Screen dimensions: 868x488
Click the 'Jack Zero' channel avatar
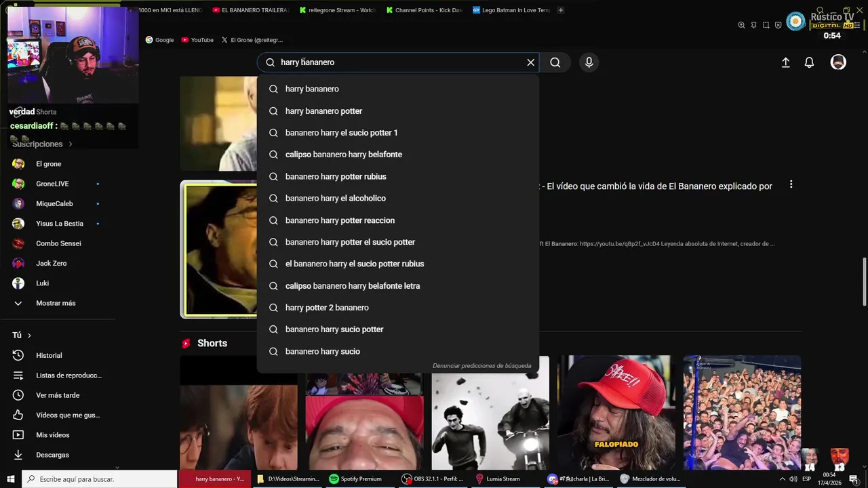tap(18, 263)
